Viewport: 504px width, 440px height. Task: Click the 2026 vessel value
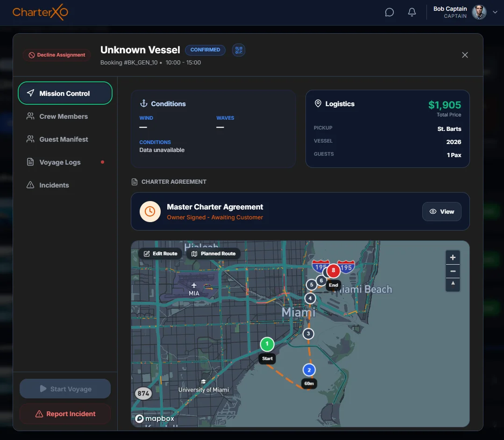(454, 142)
